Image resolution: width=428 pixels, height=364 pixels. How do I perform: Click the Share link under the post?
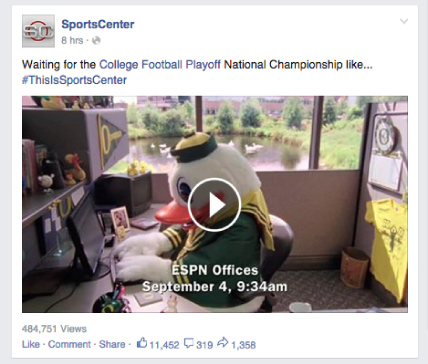click(112, 344)
